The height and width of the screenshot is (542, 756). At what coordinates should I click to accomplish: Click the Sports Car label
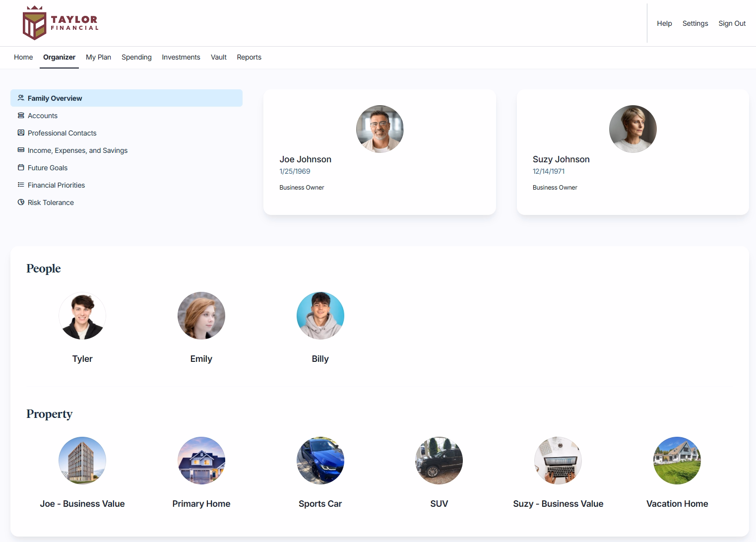[320, 504]
